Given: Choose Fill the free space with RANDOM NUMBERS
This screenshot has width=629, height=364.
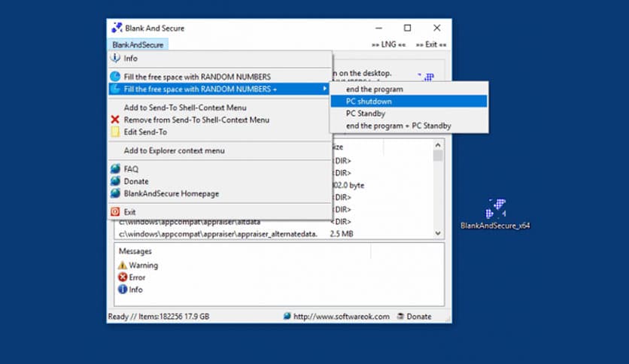Looking at the screenshot, I should tap(220, 77).
